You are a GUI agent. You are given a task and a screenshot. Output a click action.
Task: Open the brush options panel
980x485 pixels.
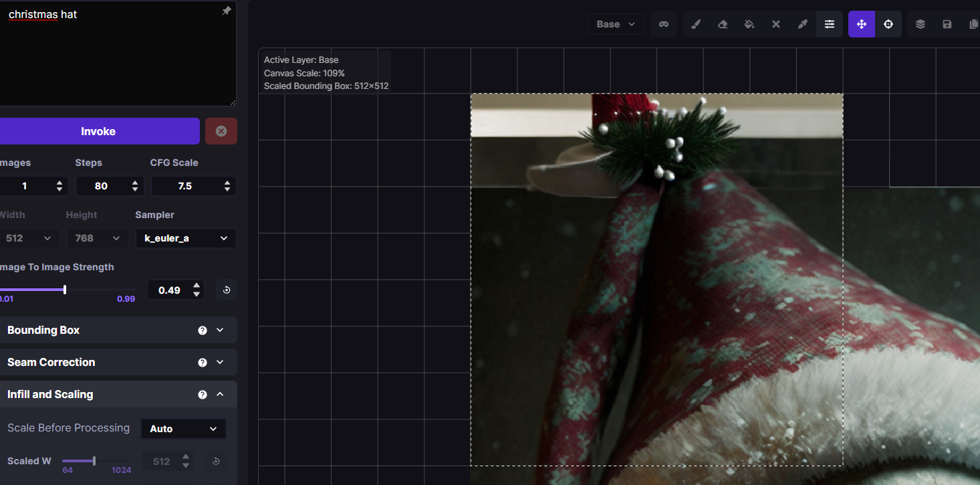click(829, 23)
